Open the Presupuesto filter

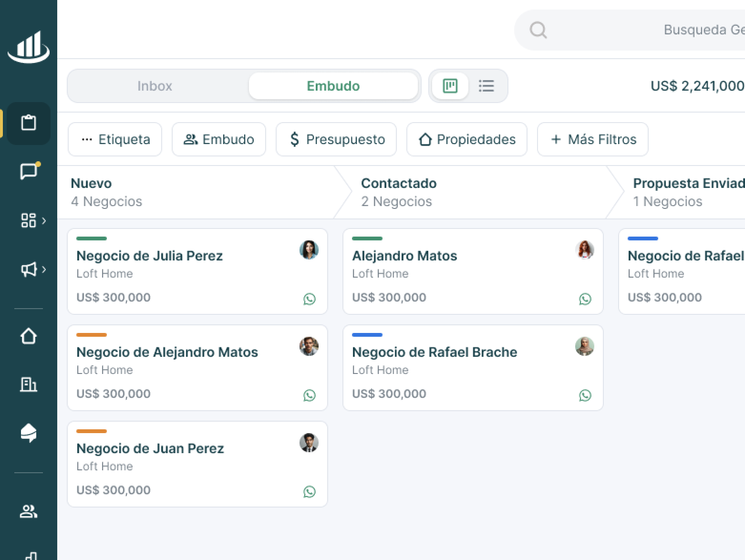336,139
